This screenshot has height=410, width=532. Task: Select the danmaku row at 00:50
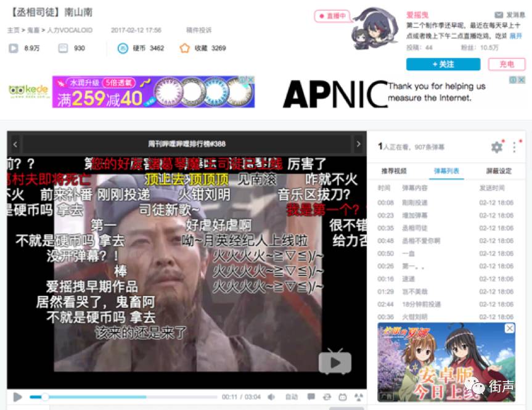(446, 253)
